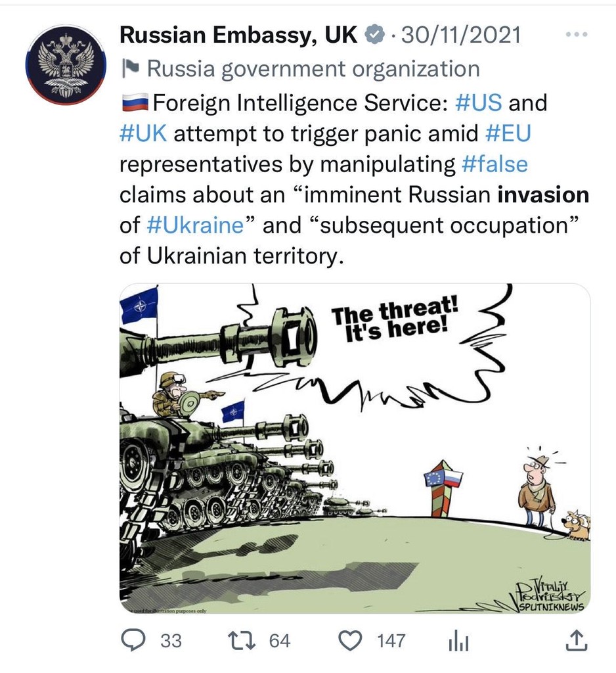Click the verified badge checkmark
The width and height of the screenshot is (616, 673).
point(374,35)
